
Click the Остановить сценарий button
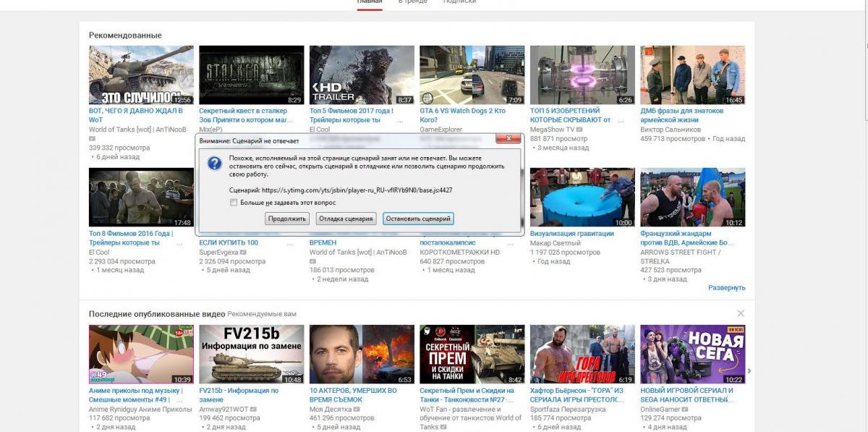pos(418,219)
